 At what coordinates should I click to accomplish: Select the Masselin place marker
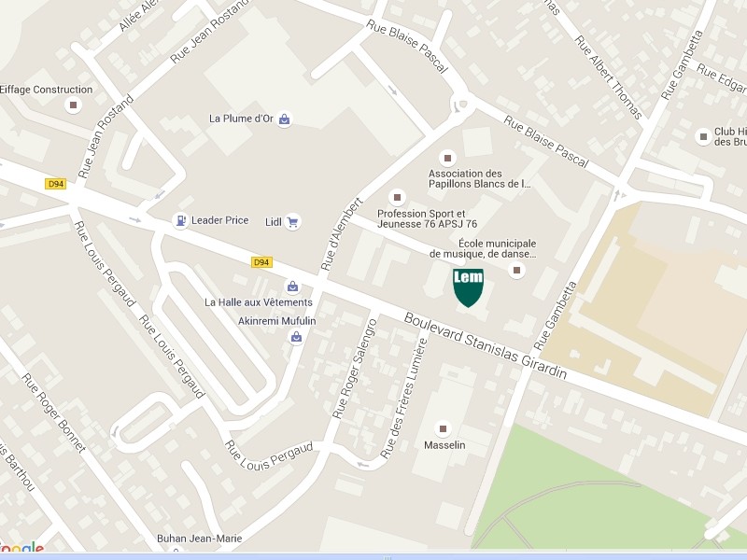click(x=443, y=428)
